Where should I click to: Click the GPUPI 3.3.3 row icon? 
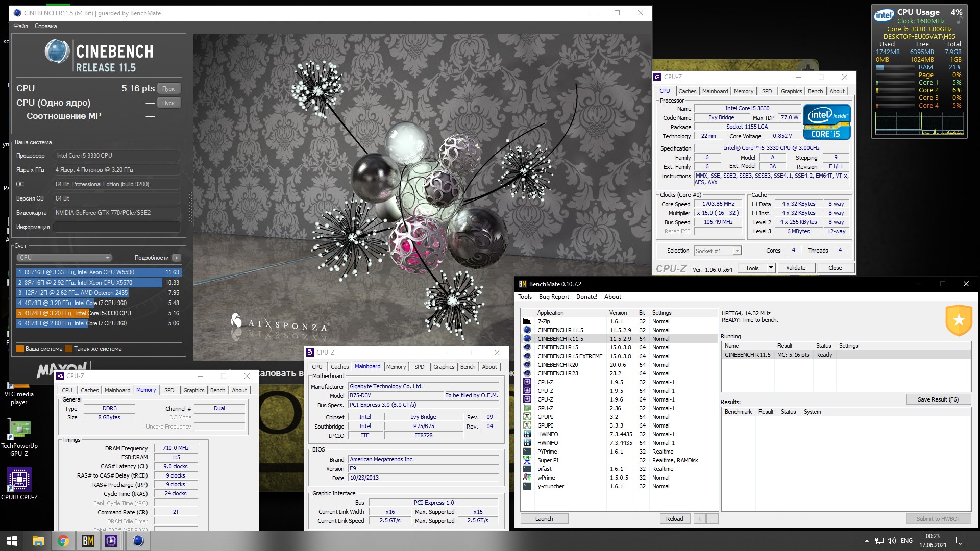pos(527,425)
